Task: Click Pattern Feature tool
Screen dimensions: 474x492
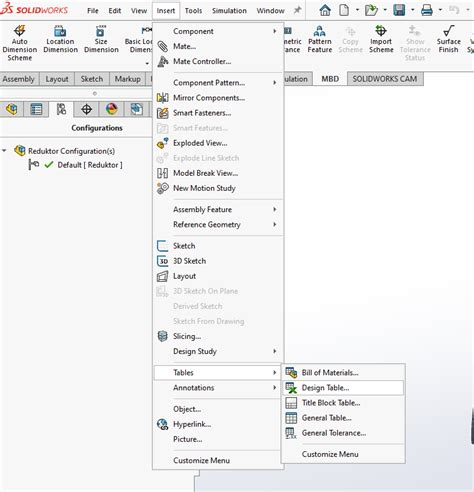Action: pyautogui.click(x=320, y=39)
